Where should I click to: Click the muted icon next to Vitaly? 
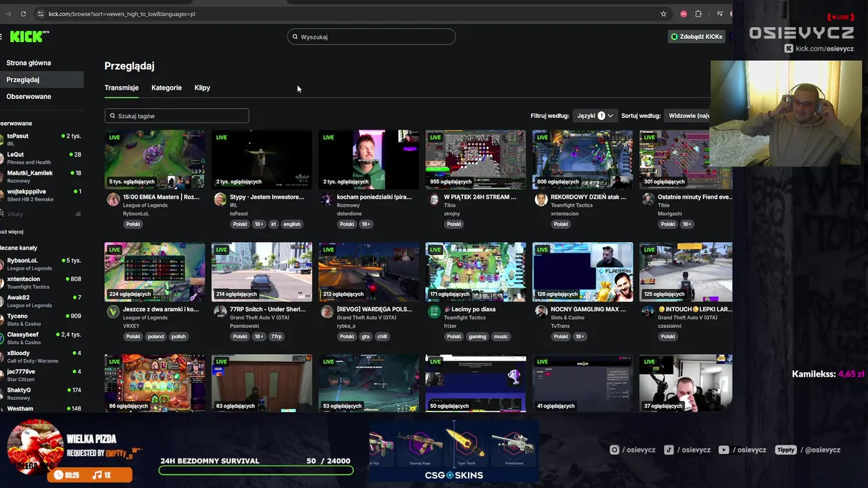click(x=78, y=214)
